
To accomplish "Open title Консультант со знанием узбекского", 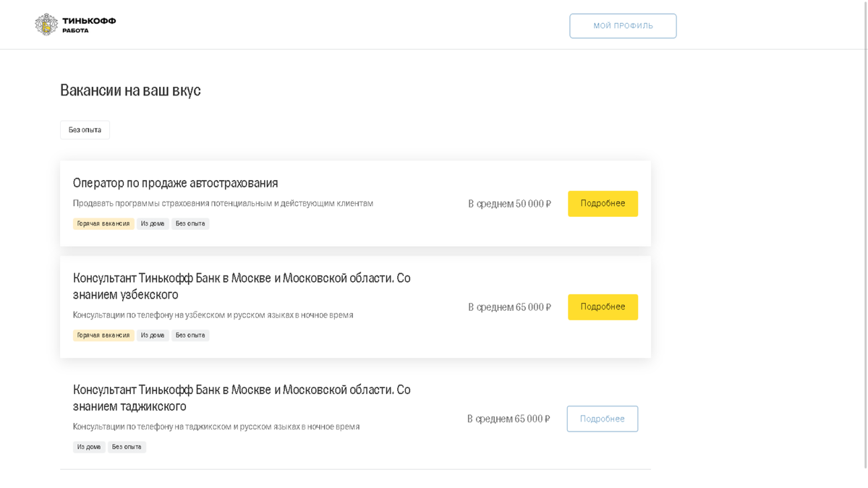I will [242, 286].
